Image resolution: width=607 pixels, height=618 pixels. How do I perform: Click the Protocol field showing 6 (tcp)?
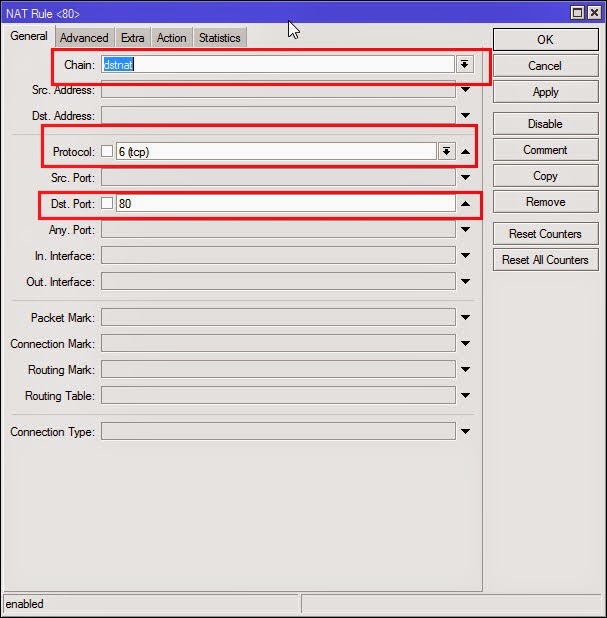[276, 151]
